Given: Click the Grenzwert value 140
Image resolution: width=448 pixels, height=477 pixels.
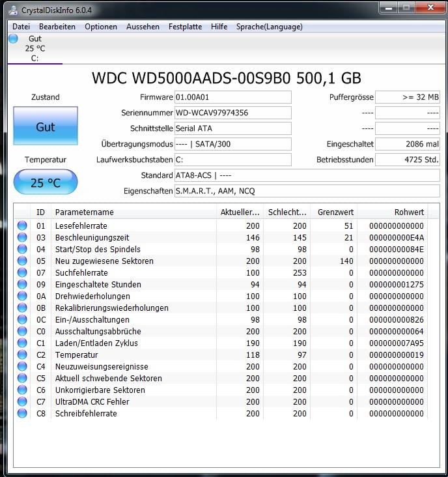Looking at the screenshot, I should 346,261.
